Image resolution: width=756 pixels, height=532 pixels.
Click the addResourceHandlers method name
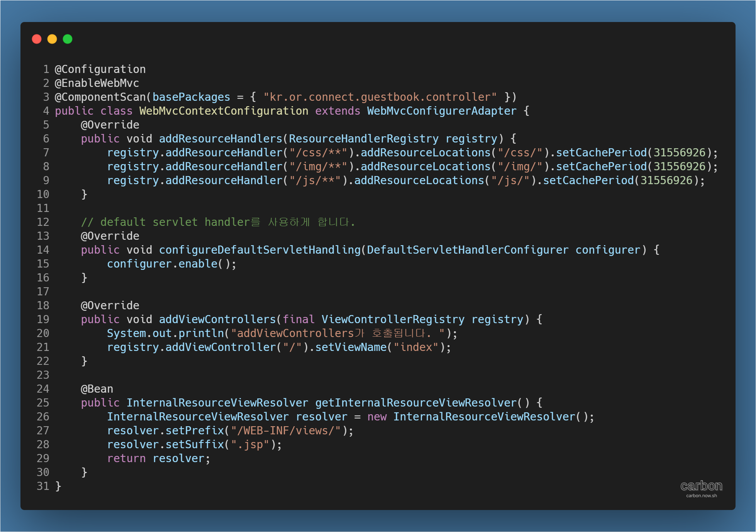tap(220, 139)
